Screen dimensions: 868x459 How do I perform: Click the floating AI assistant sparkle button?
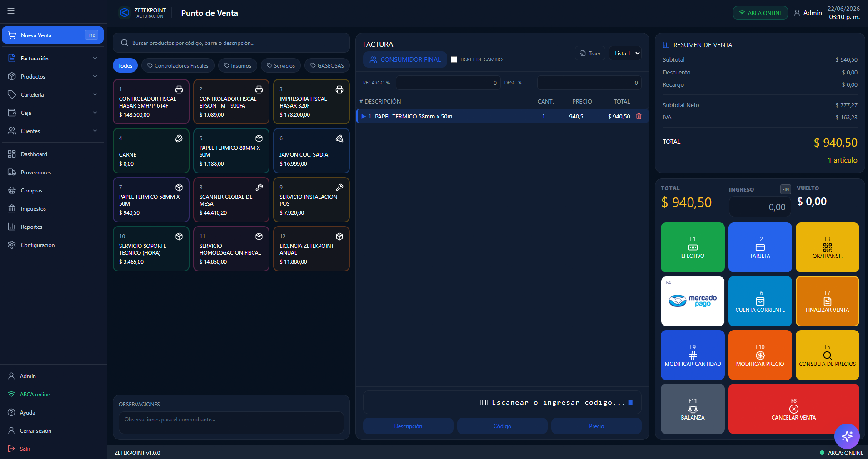[847, 436]
